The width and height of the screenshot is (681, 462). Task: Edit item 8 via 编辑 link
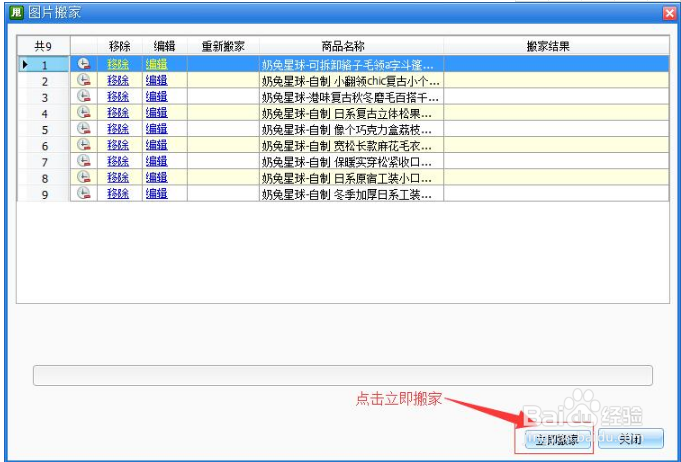pyautogui.click(x=157, y=178)
